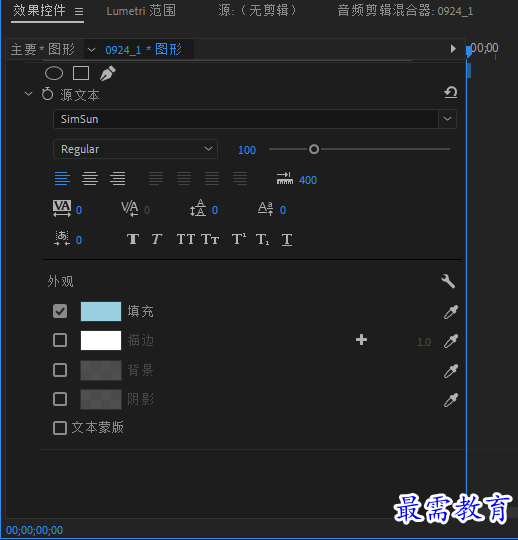Select the 0924_1 * 图形 clip link
This screenshot has height=540, width=518.
[x=143, y=50]
